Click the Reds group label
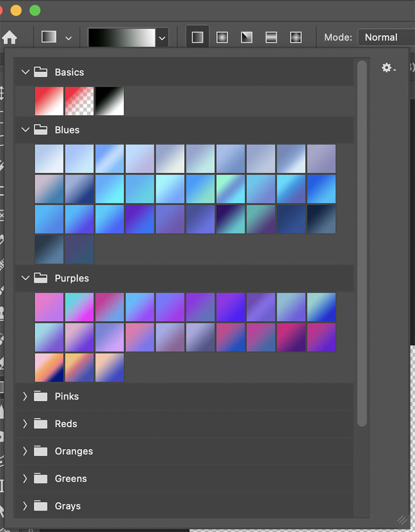This screenshot has width=415, height=532. coord(66,424)
